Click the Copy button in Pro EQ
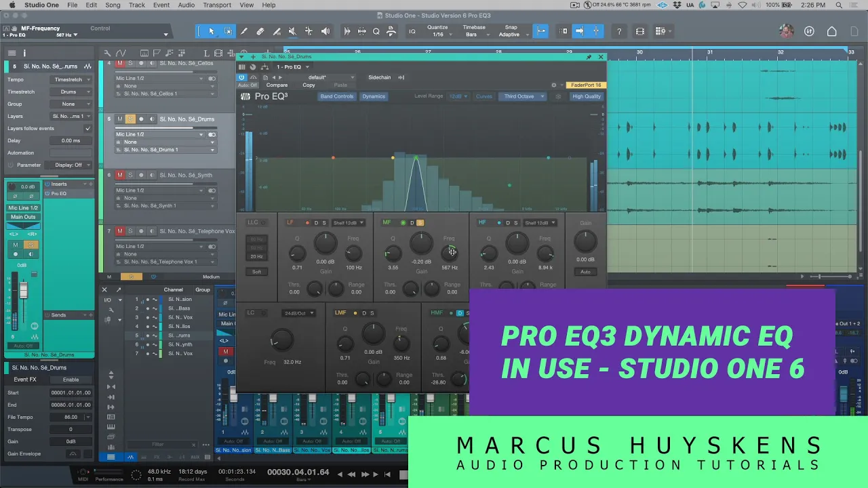Screen dimensions: 868x488 309,85
